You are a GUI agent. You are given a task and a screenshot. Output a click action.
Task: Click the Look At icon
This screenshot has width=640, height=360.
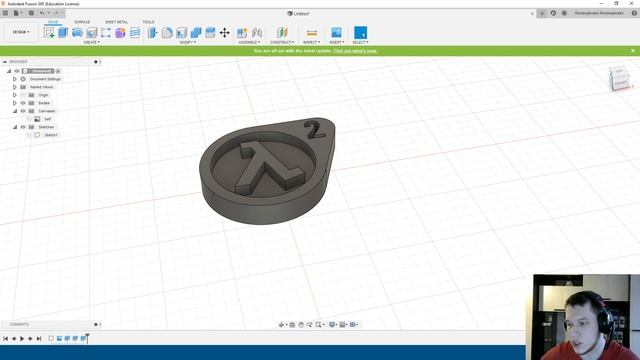292,325
